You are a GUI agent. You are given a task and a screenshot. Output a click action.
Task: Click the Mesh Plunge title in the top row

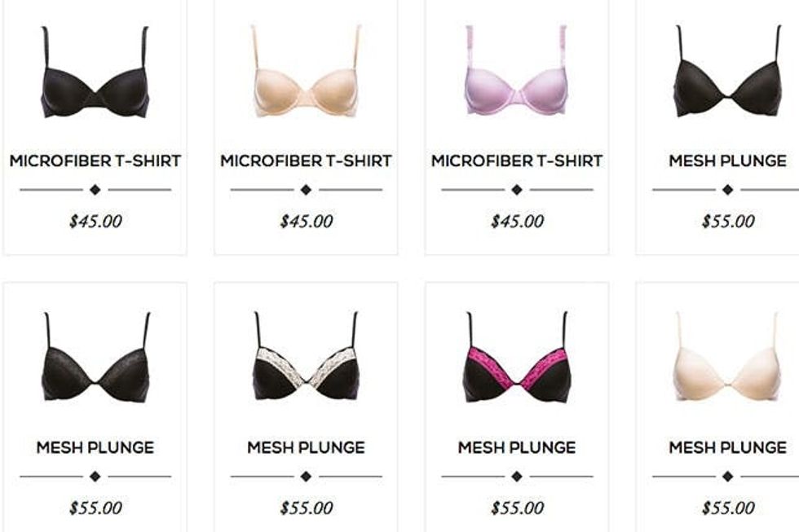(x=727, y=160)
